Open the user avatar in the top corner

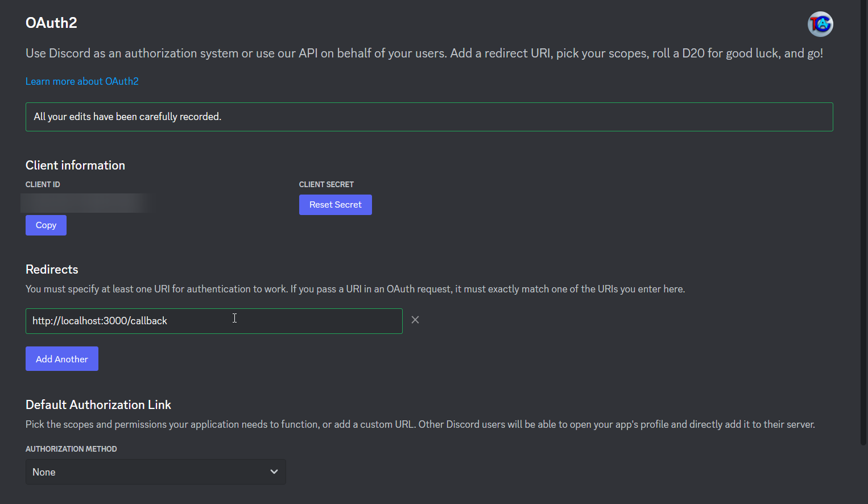click(x=820, y=24)
